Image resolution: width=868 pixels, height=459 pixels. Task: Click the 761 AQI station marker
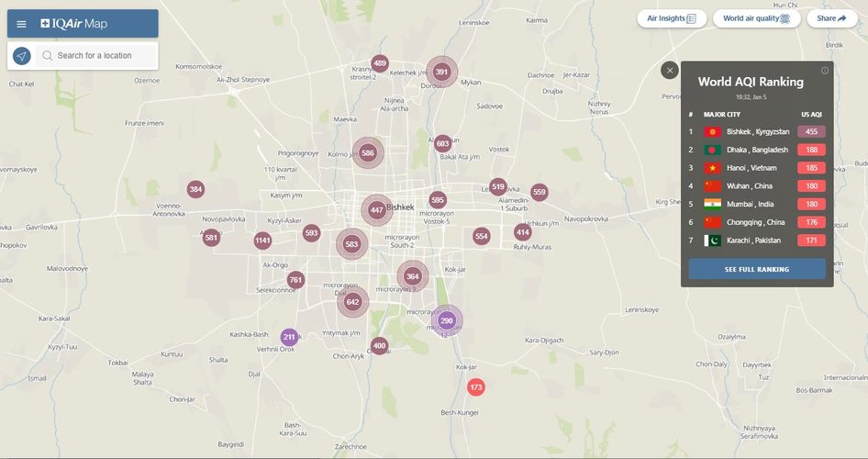[x=295, y=280]
